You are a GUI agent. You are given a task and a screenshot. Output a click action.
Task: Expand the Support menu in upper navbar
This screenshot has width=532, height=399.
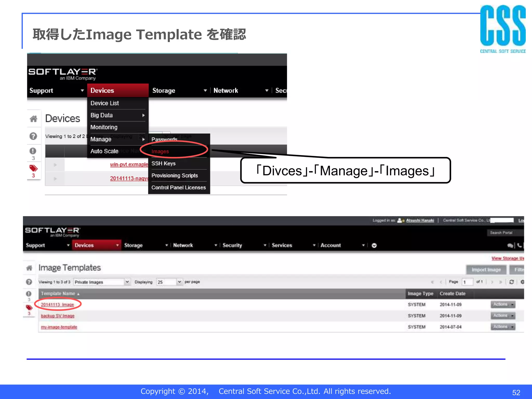57,90
